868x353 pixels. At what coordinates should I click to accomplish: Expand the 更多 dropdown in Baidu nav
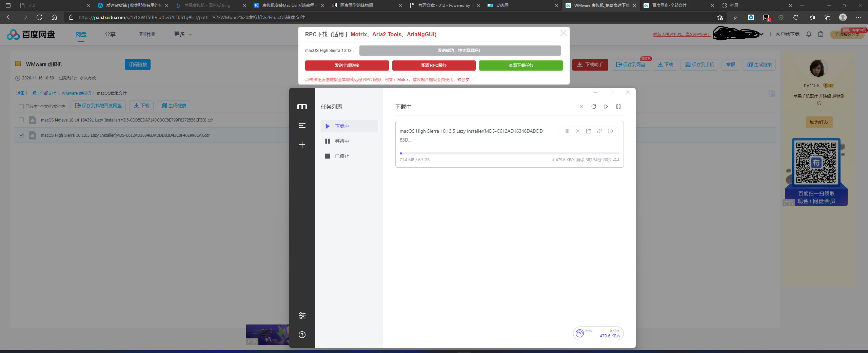coord(183,34)
